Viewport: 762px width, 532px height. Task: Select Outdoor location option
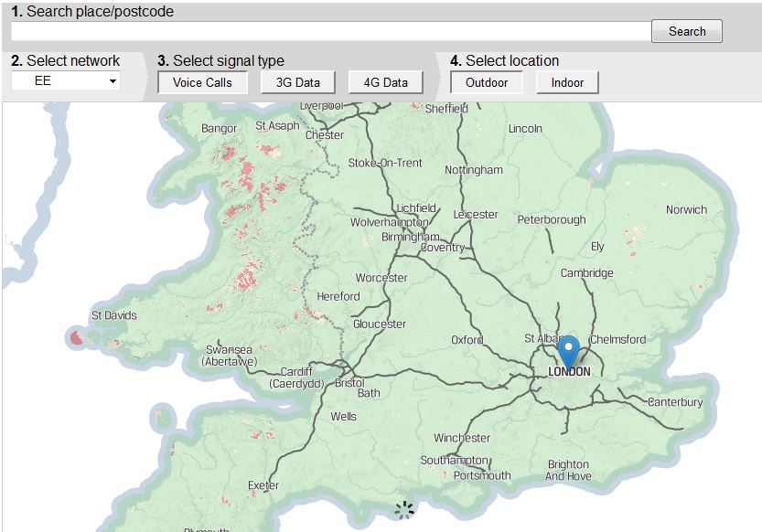coord(486,82)
